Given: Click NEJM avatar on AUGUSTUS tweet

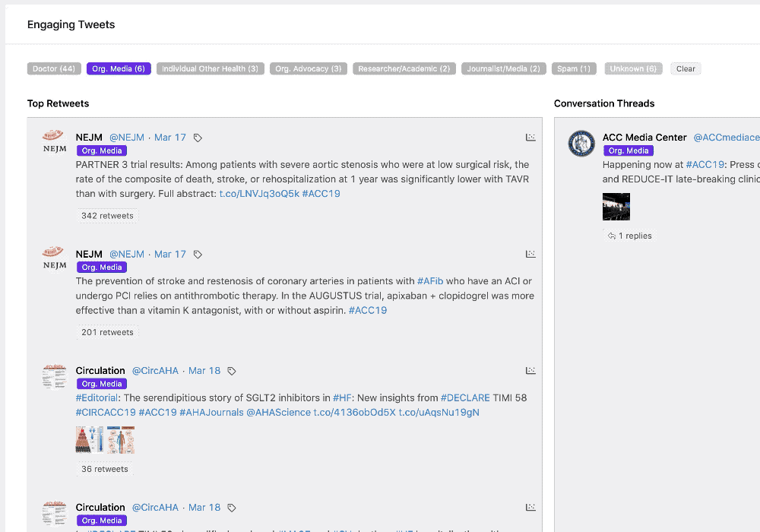Looking at the screenshot, I should [54, 258].
